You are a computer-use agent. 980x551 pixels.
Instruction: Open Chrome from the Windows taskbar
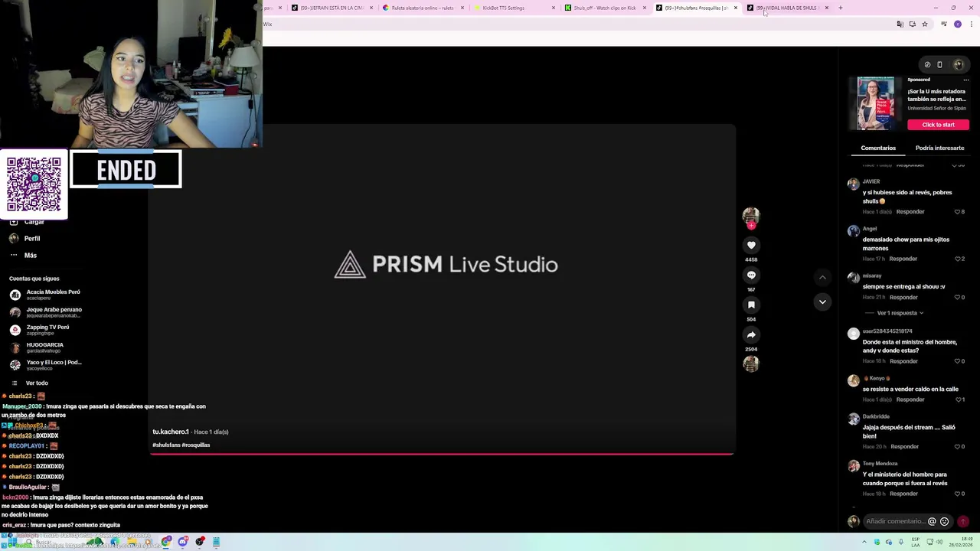click(166, 542)
